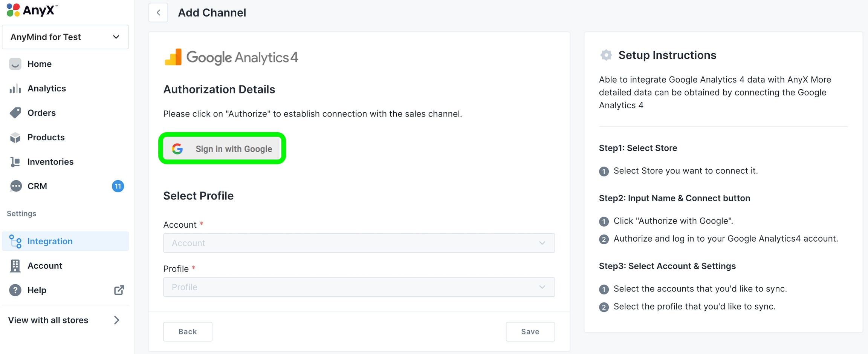
Task: Go to Analytics in the sidebar
Action: pos(47,89)
